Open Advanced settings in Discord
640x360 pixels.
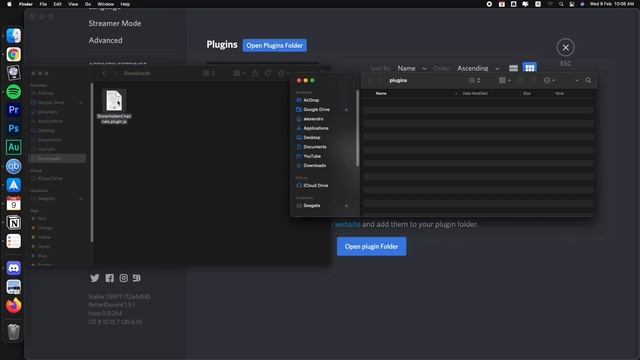105,40
